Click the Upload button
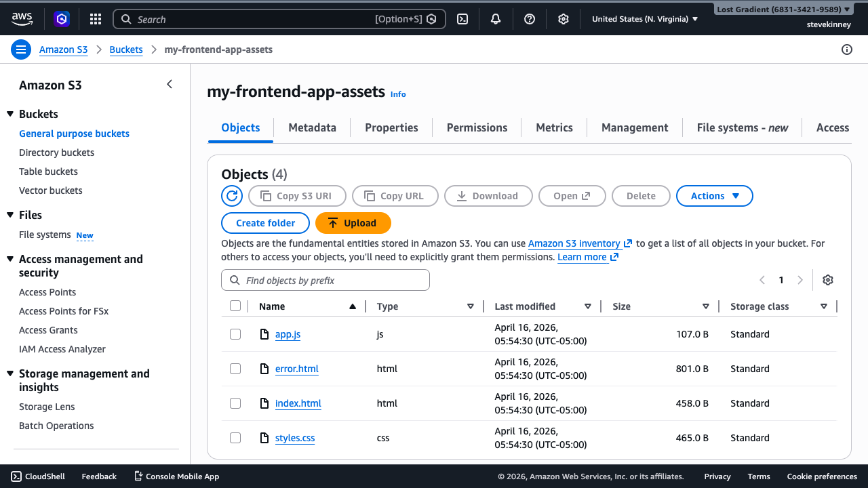The image size is (868, 488). (353, 223)
